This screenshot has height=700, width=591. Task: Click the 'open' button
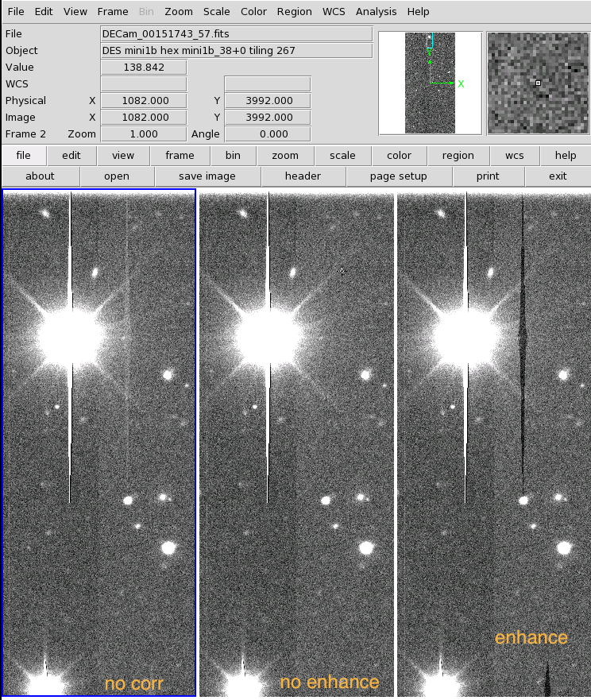pyautogui.click(x=117, y=176)
